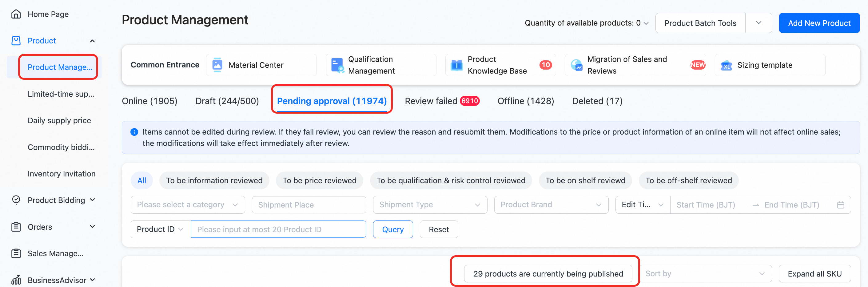Image resolution: width=868 pixels, height=287 pixels.
Task: Switch to the Online (1905) tab
Action: click(149, 101)
